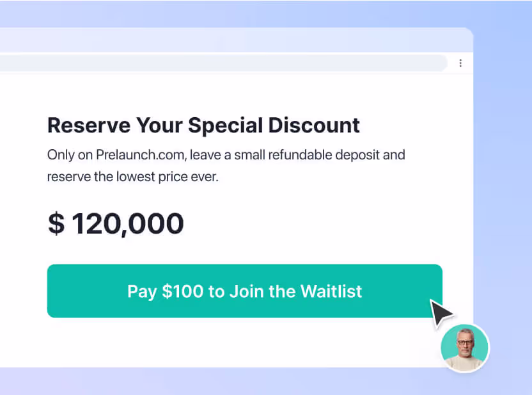Click the Reserve Your Special Discount heading
This screenshot has height=395, width=532.
point(203,125)
